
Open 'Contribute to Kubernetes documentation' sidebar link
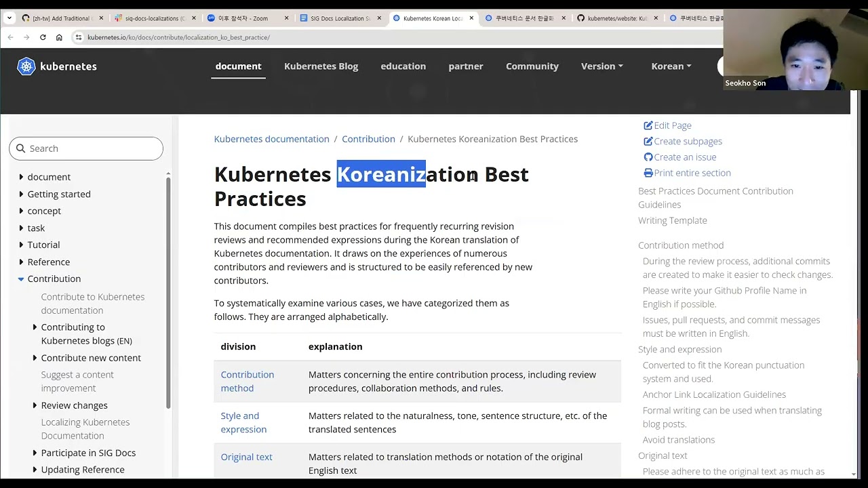click(x=92, y=304)
